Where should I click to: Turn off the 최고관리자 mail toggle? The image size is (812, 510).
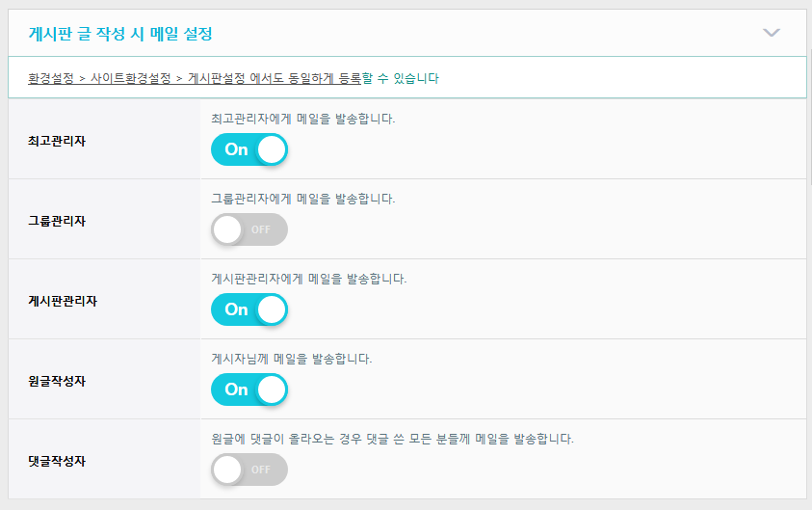[249, 149]
